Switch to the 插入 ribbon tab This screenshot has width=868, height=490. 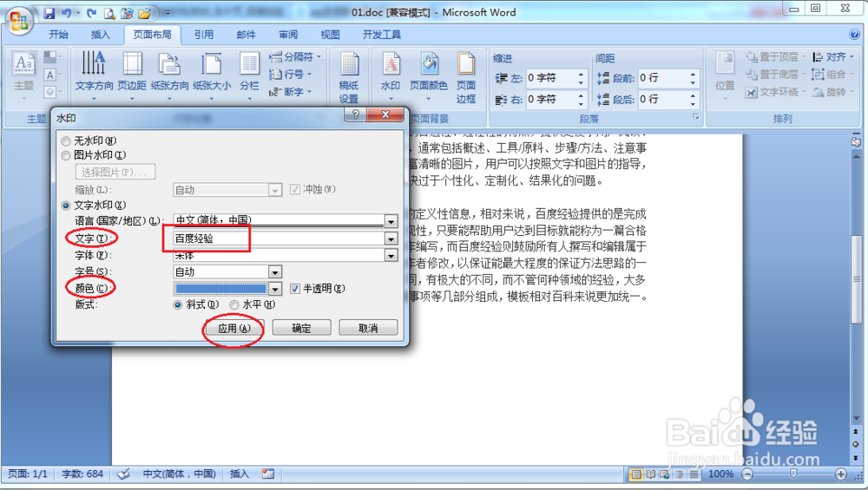click(100, 35)
